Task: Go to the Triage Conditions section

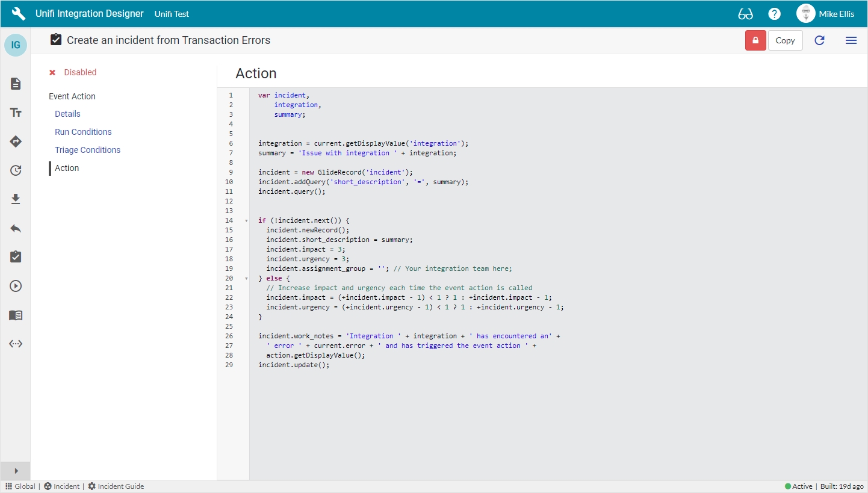Action: click(x=87, y=150)
